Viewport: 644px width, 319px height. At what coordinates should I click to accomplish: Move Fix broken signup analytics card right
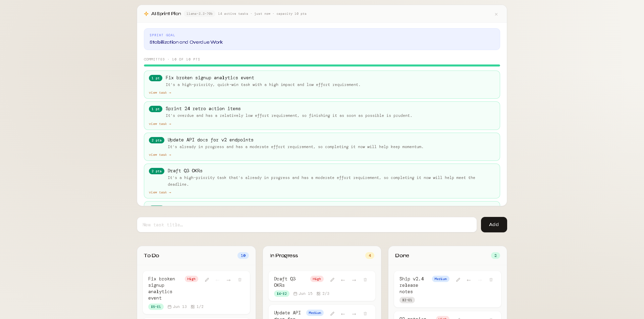pos(228,280)
